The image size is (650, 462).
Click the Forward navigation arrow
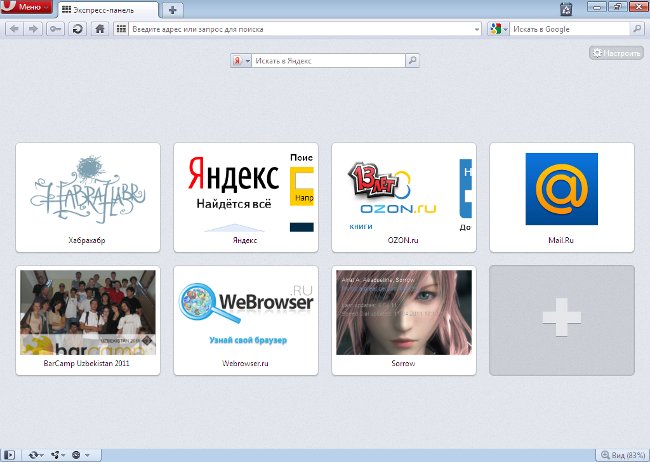click(x=34, y=29)
